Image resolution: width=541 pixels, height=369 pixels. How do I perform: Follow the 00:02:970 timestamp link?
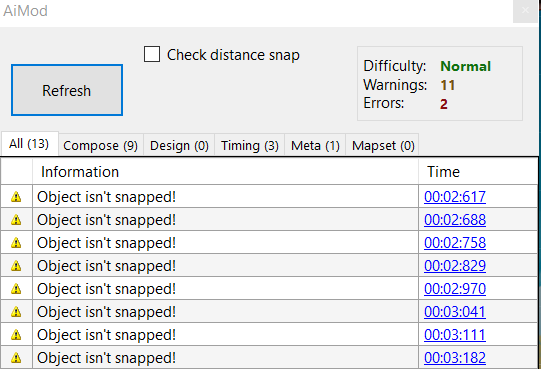point(455,289)
